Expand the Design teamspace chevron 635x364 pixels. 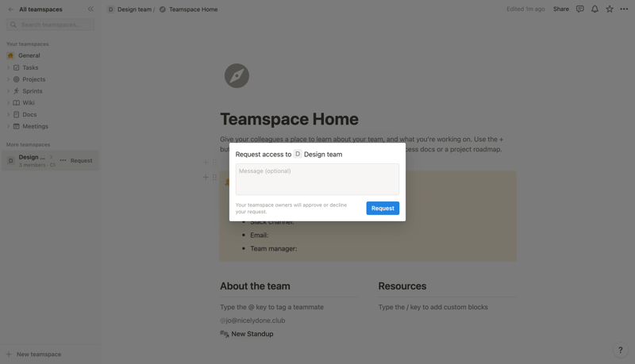51,157
